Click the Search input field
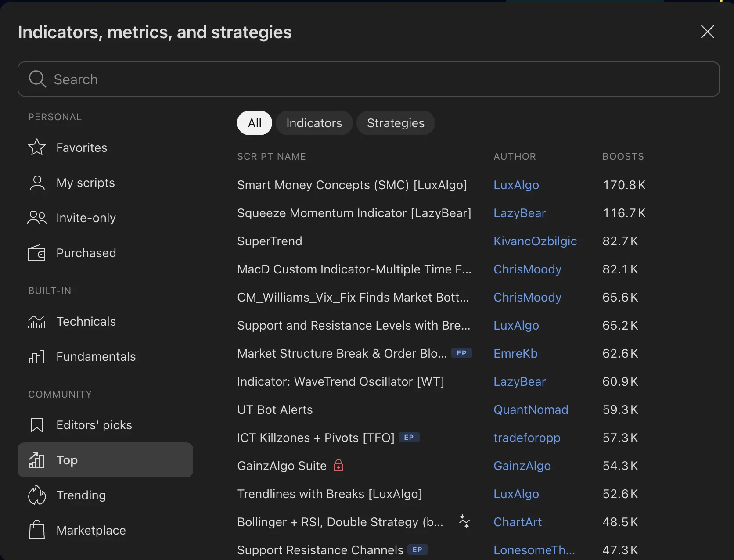This screenshot has width=734, height=560. point(369,79)
